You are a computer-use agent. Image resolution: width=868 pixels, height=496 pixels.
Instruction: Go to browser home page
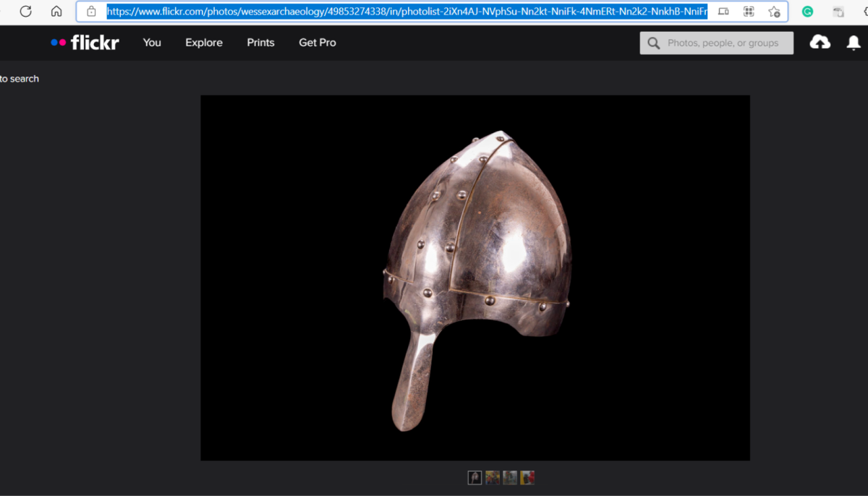pyautogui.click(x=56, y=12)
